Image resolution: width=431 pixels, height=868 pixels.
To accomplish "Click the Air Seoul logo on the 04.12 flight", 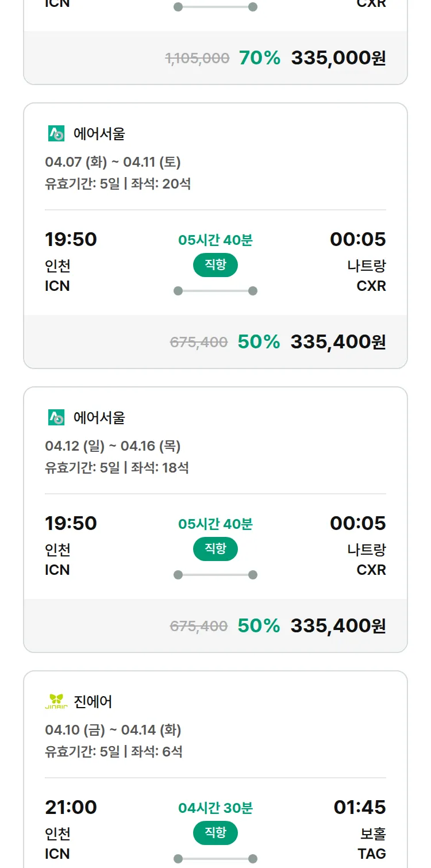I will pos(56,418).
